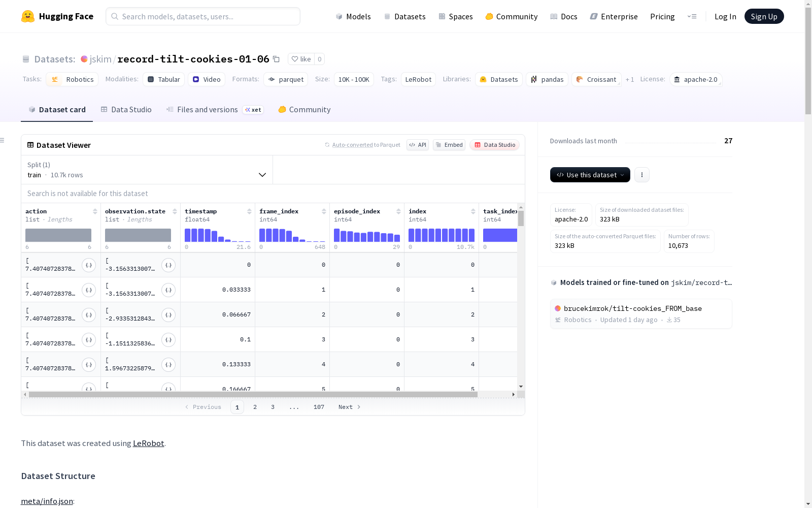Viewport: 812px width, 508px height.
Task: Go to page 3 of the table
Action: 273,407
